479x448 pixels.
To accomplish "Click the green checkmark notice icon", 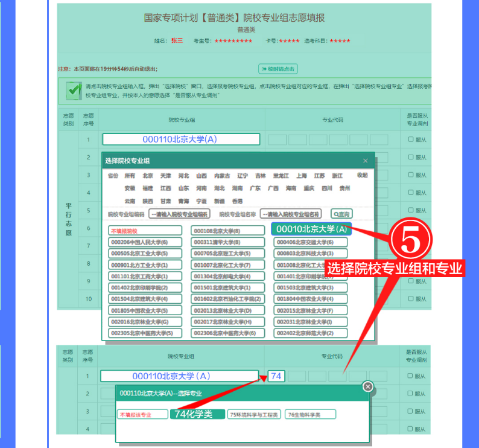I will tap(74, 91).
